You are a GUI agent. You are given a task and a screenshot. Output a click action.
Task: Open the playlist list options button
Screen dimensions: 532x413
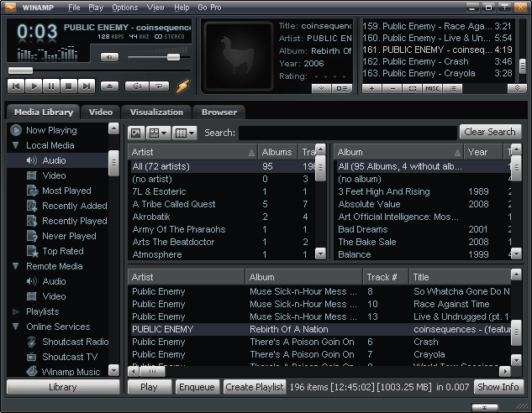pyautogui.click(x=452, y=88)
